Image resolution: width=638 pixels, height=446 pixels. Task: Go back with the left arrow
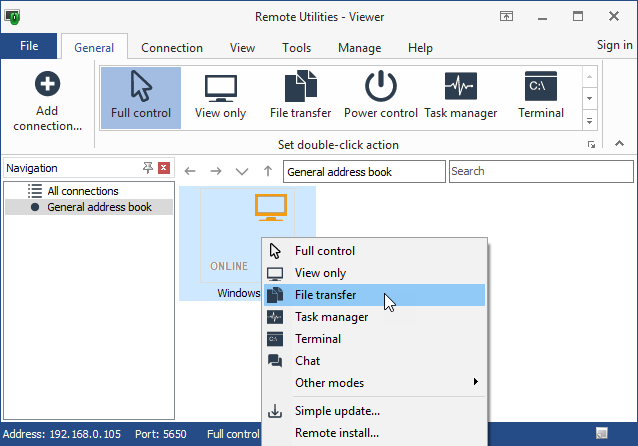click(x=190, y=171)
